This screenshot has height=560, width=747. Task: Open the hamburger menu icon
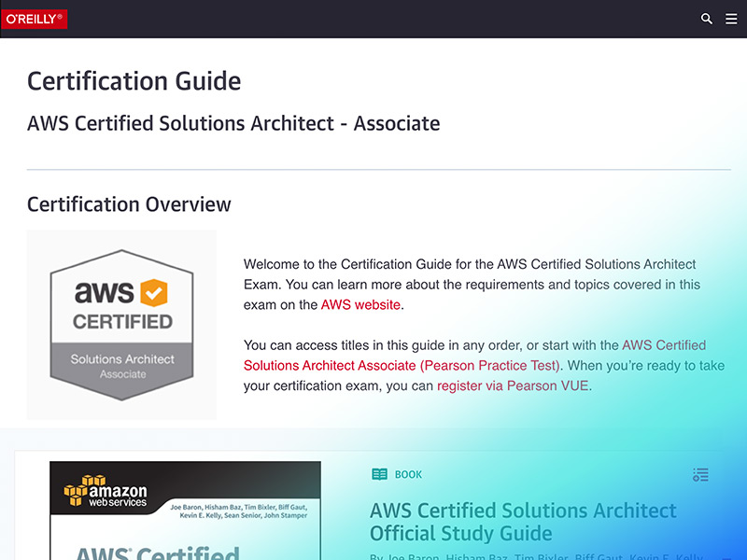(731, 19)
